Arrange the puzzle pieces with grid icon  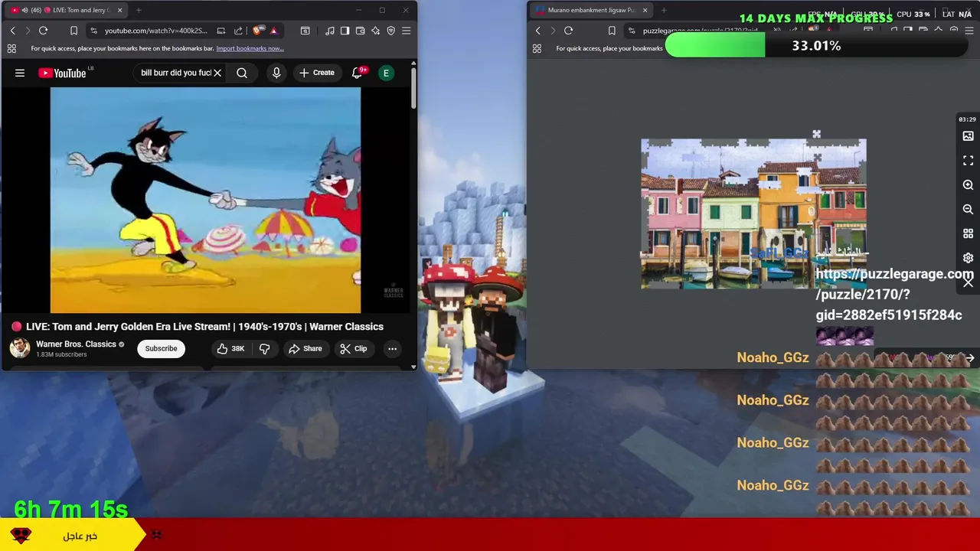pyautogui.click(x=968, y=233)
